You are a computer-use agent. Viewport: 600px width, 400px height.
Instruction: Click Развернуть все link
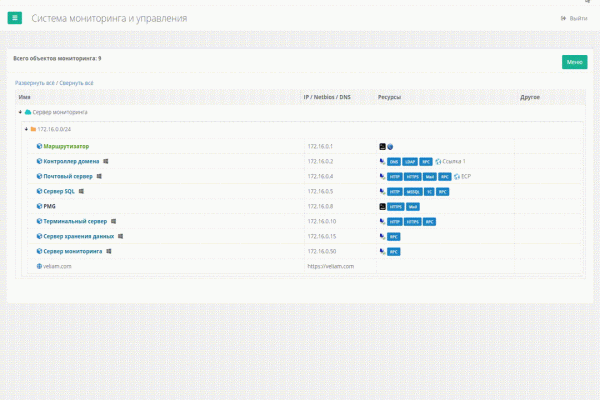tap(34, 83)
